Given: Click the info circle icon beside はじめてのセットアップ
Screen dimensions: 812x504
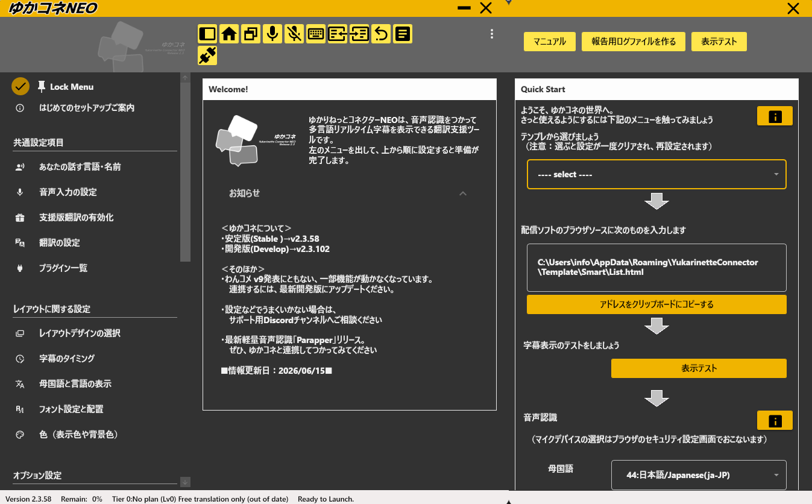Looking at the screenshot, I should (x=20, y=108).
